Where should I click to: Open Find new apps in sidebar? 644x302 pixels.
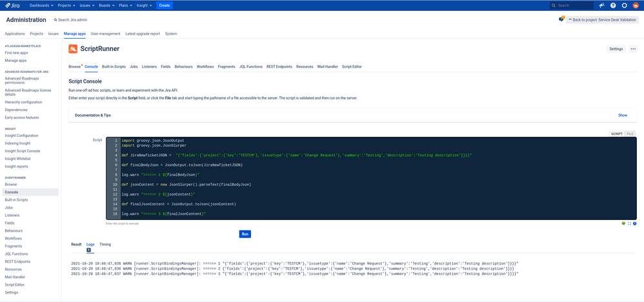16,53
